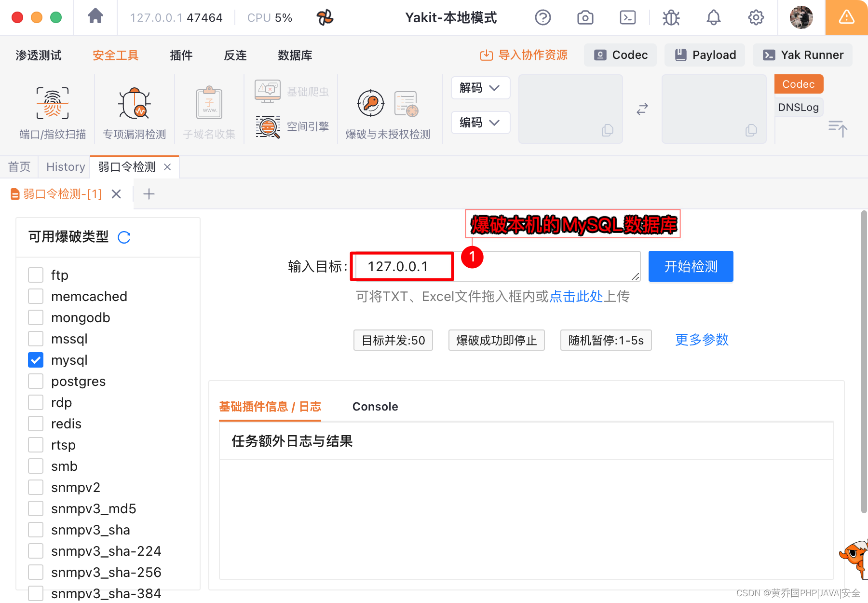Uncheck the mysql checkbox
Viewport: 868px width, 603px height.
[36, 360]
